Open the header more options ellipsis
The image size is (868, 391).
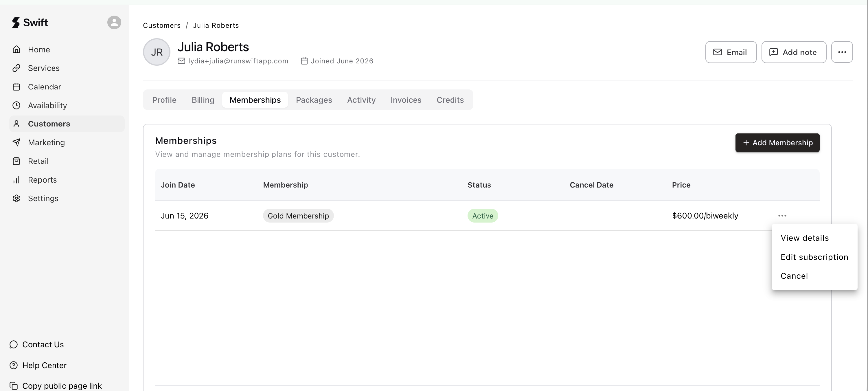tap(842, 52)
